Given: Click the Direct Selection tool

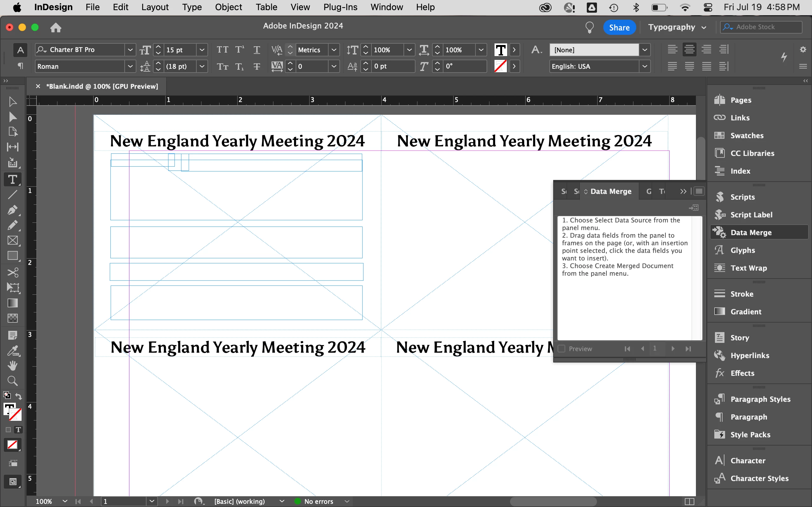Looking at the screenshot, I should (12, 117).
